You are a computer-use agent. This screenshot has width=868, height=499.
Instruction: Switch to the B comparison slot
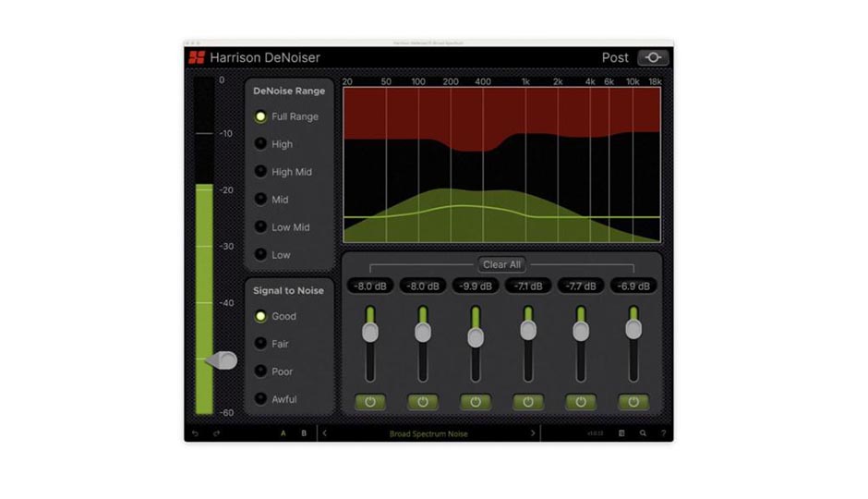(x=304, y=433)
